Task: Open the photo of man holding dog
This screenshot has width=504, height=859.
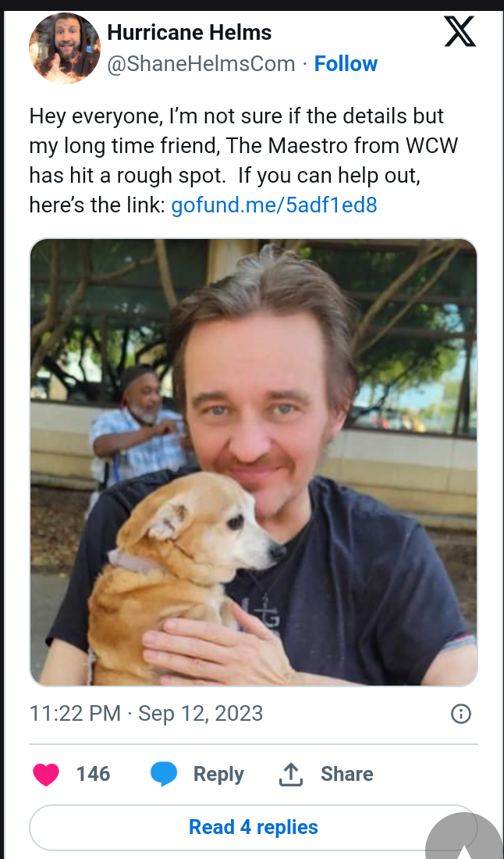Action: coord(254,462)
